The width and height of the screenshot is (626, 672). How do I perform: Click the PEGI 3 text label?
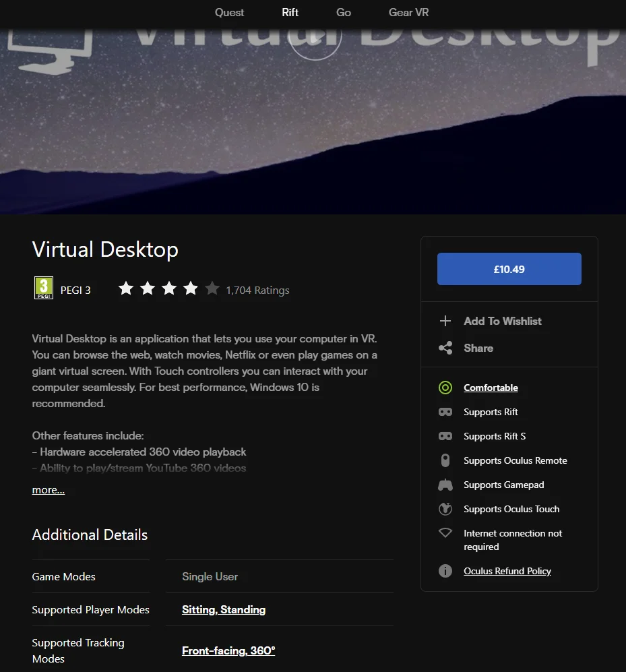[75, 290]
